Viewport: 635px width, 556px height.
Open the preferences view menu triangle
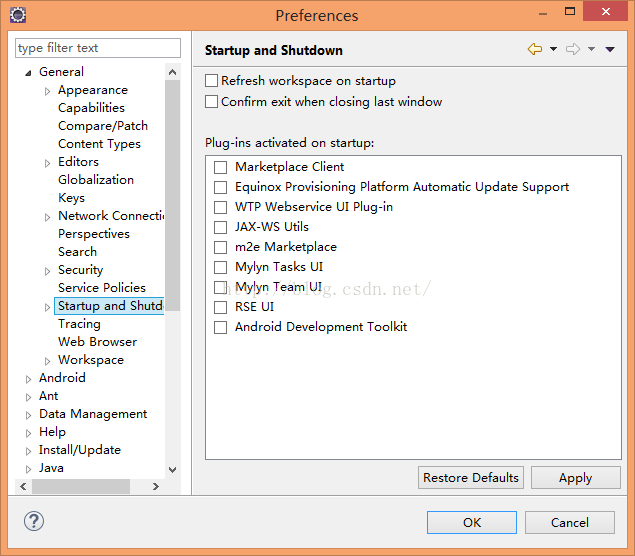coord(610,49)
